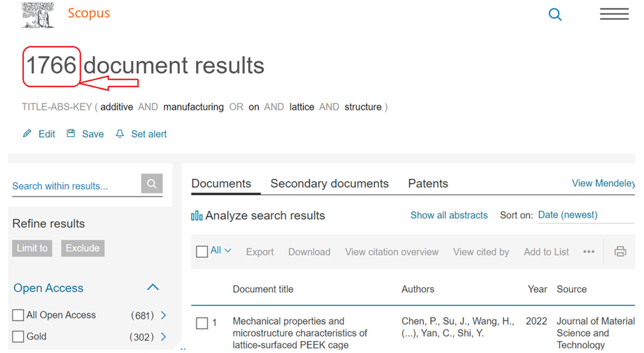
Task: Switch to Secondary documents tab
Action: click(x=329, y=184)
